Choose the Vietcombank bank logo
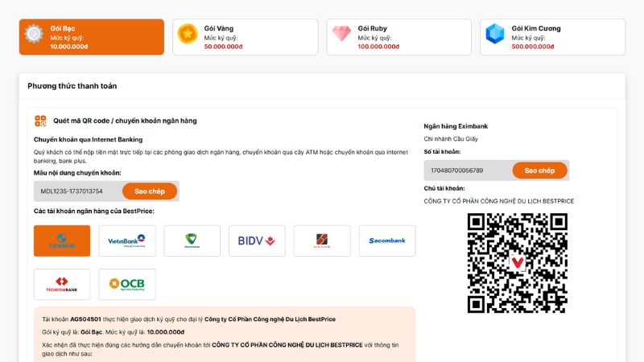Viewport: 644px width, 362px height. 192,241
